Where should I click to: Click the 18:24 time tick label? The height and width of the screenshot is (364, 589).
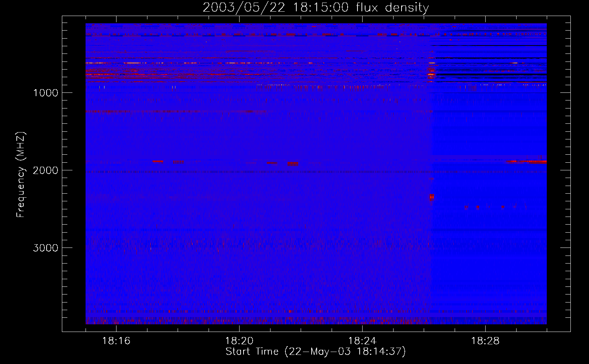(362, 341)
